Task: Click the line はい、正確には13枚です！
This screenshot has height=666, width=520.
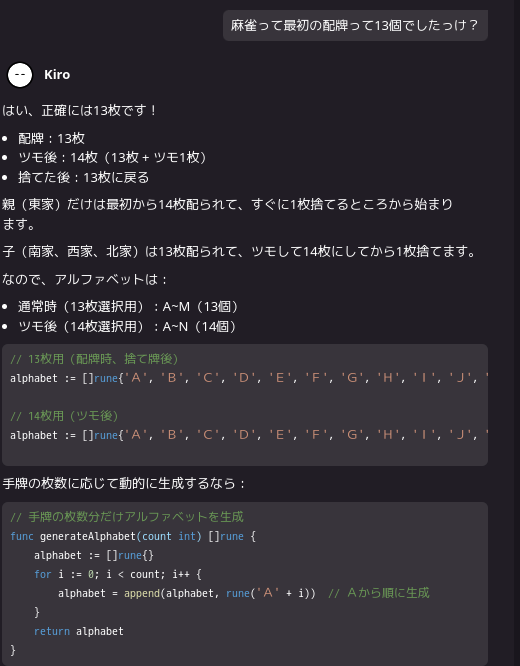Action: (x=80, y=111)
